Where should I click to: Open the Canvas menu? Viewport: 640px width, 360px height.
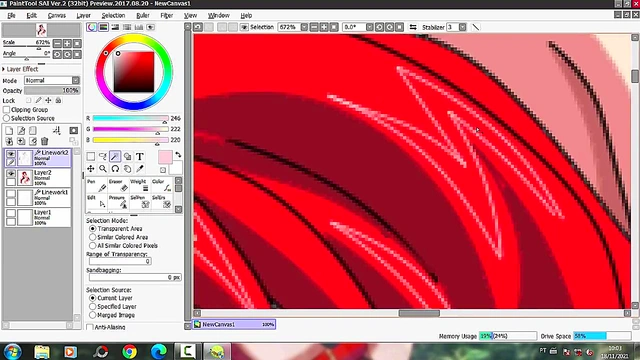coord(57,15)
